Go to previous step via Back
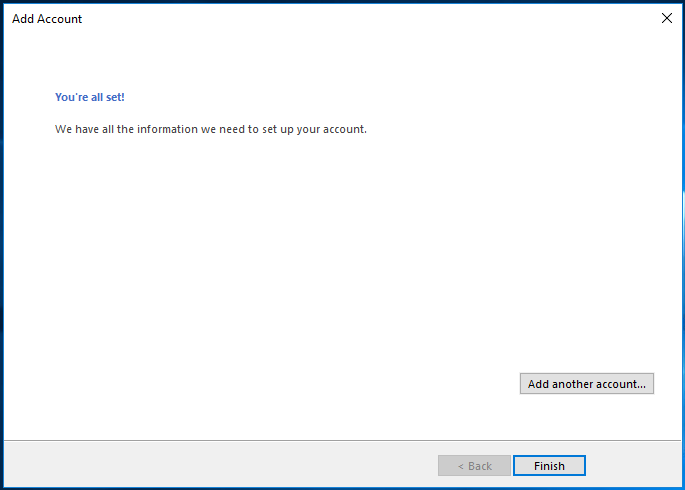 click(474, 466)
